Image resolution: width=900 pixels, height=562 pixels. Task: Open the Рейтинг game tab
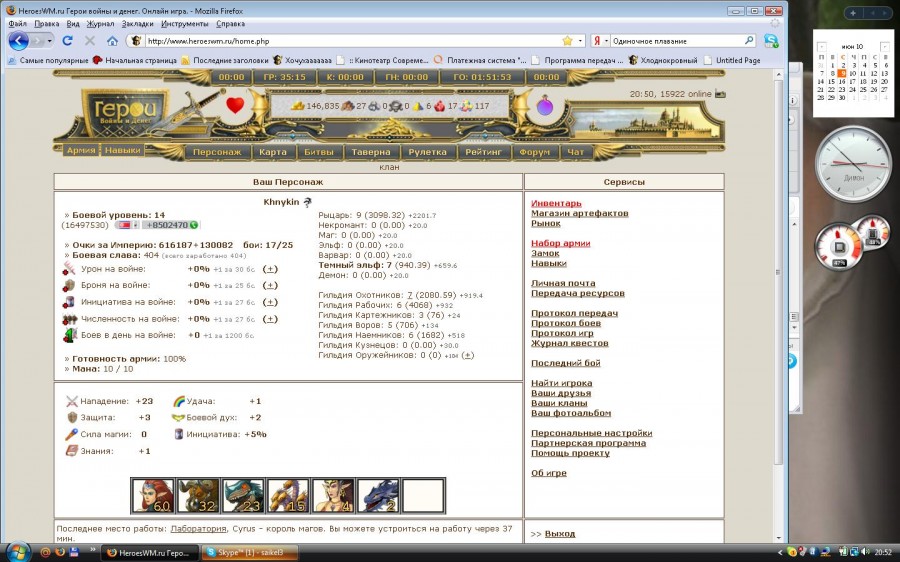coord(483,152)
